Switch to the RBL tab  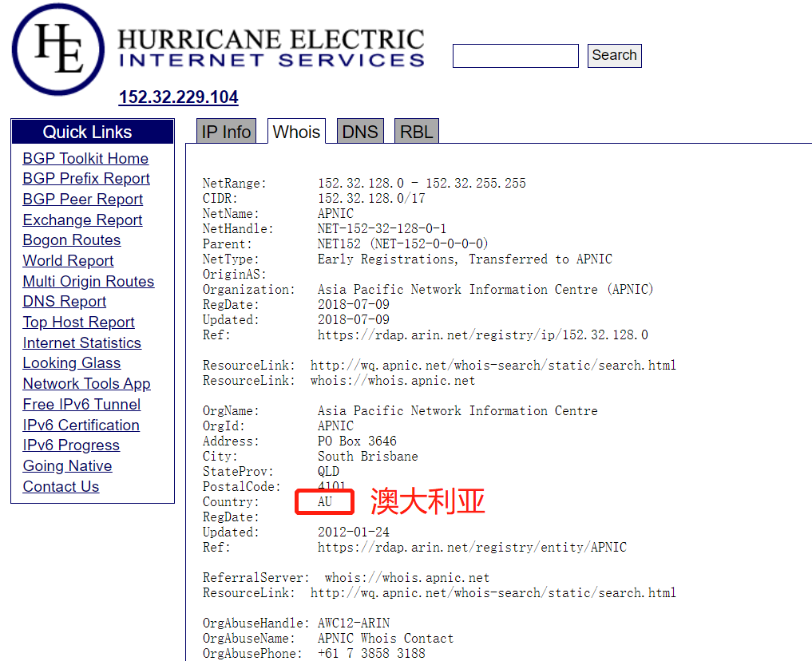click(x=416, y=132)
